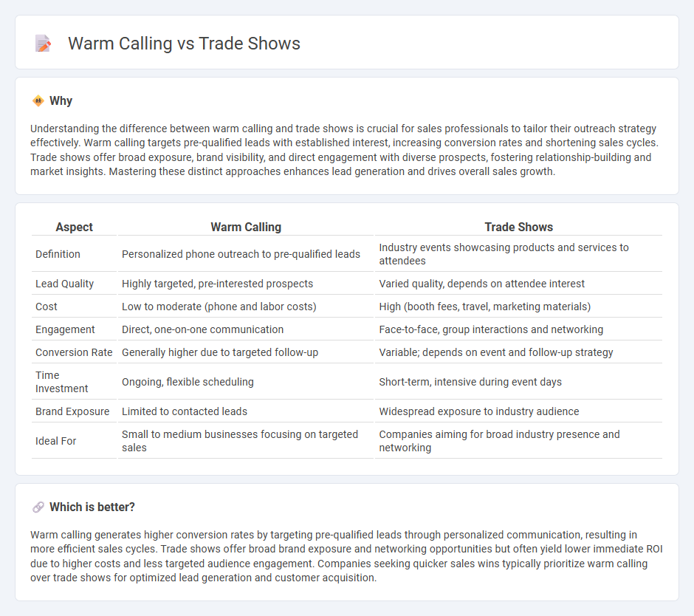Screen dimensions: 694x616
Task: Select the 'Trade Shows' column header
Action: click(x=519, y=227)
